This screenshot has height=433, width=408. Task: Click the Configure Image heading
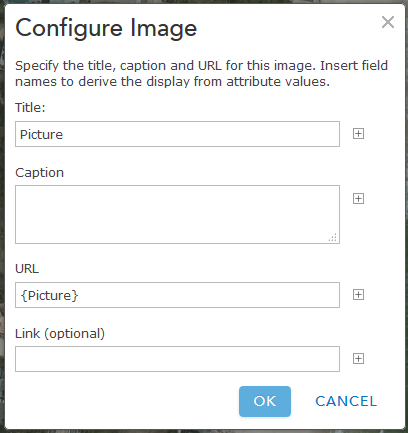(x=106, y=28)
